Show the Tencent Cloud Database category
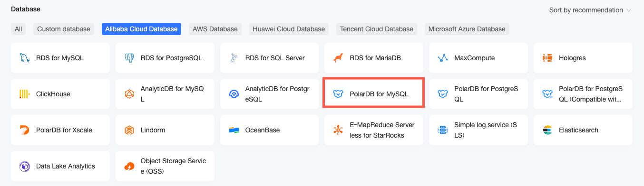Viewport: 644px width, 186px height. pos(377,29)
